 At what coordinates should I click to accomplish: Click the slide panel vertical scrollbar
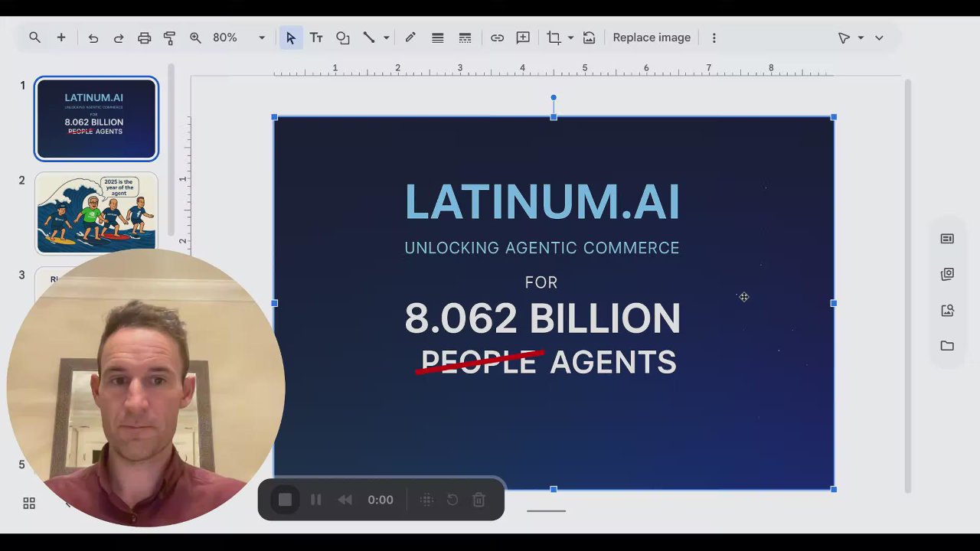[x=171, y=149]
